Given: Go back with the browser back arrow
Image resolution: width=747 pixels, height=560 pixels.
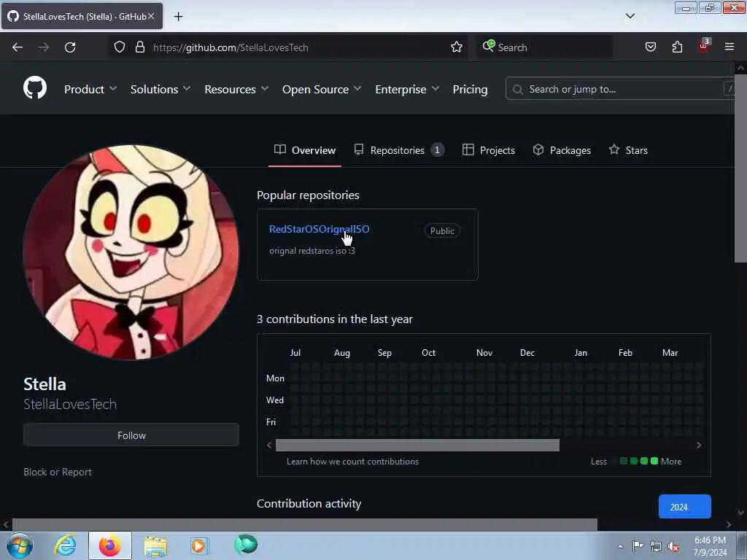Looking at the screenshot, I should (x=18, y=47).
